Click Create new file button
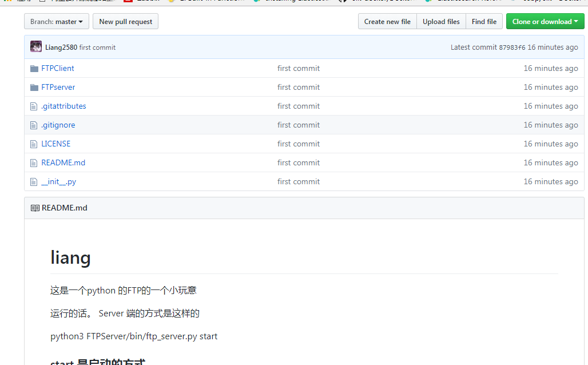 (x=387, y=21)
